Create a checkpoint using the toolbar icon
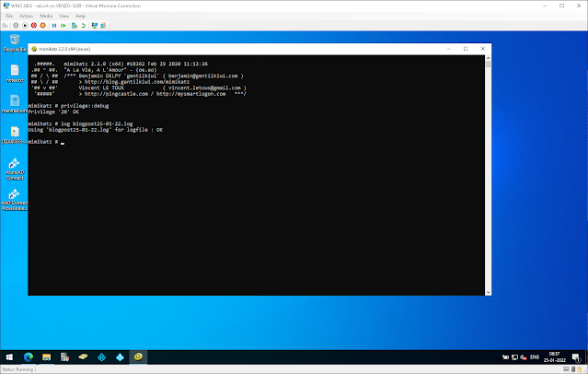 [75, 26]
